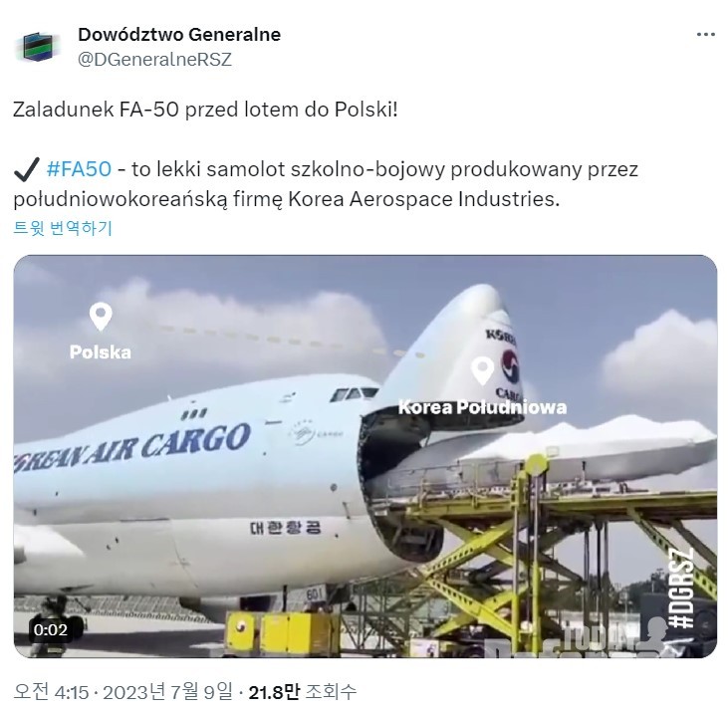Screen dimensions: 728x712
Task: Play the FA-50 loading video
Action: click(x=365, y=456)
